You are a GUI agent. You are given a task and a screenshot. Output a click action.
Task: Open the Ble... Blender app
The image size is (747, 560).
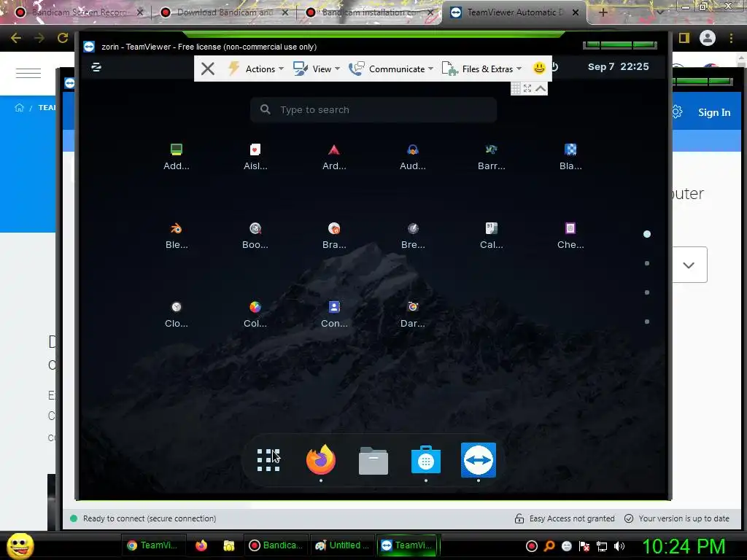click(x=177, y=236)
